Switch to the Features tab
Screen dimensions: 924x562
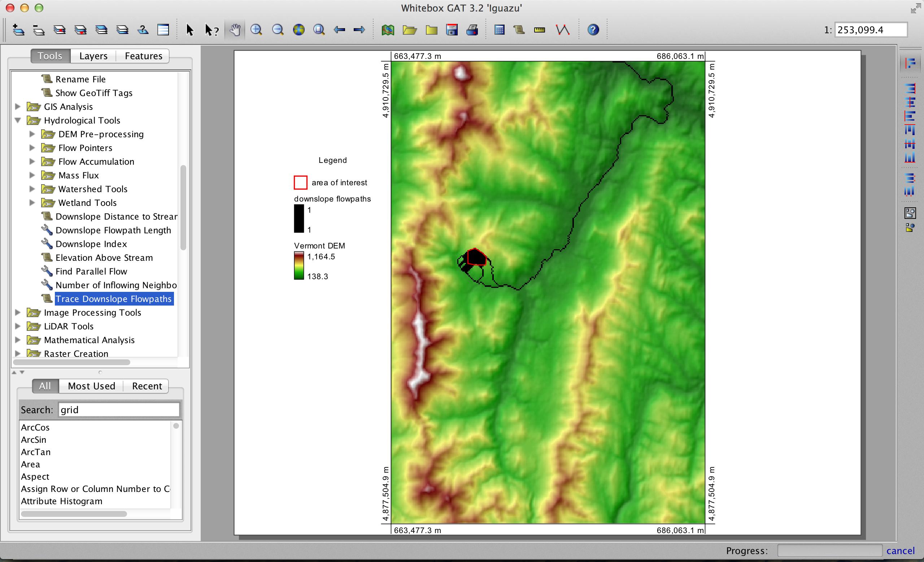pyautogui.click(x=144, y=56)
